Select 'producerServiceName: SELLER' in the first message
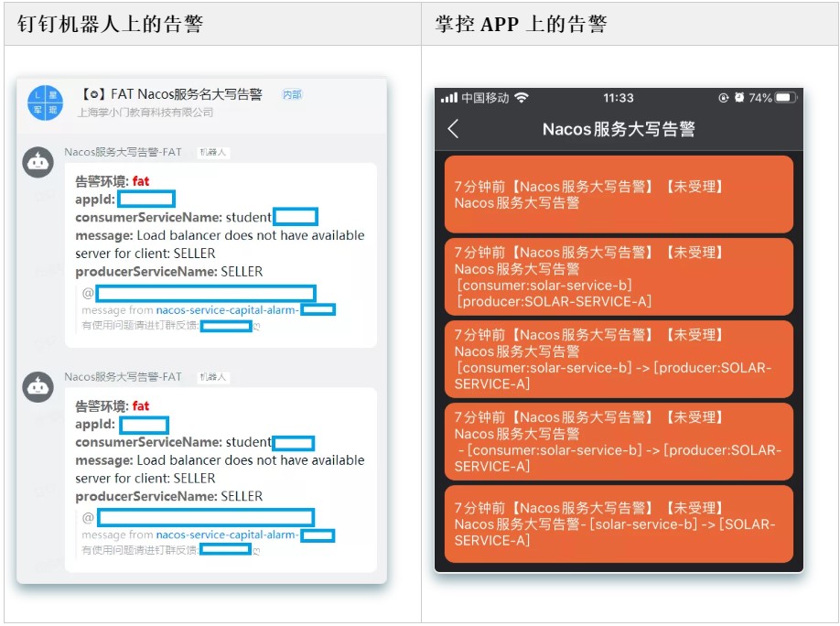The width and height of the screenshot is (840, 626). click(169, 272)
